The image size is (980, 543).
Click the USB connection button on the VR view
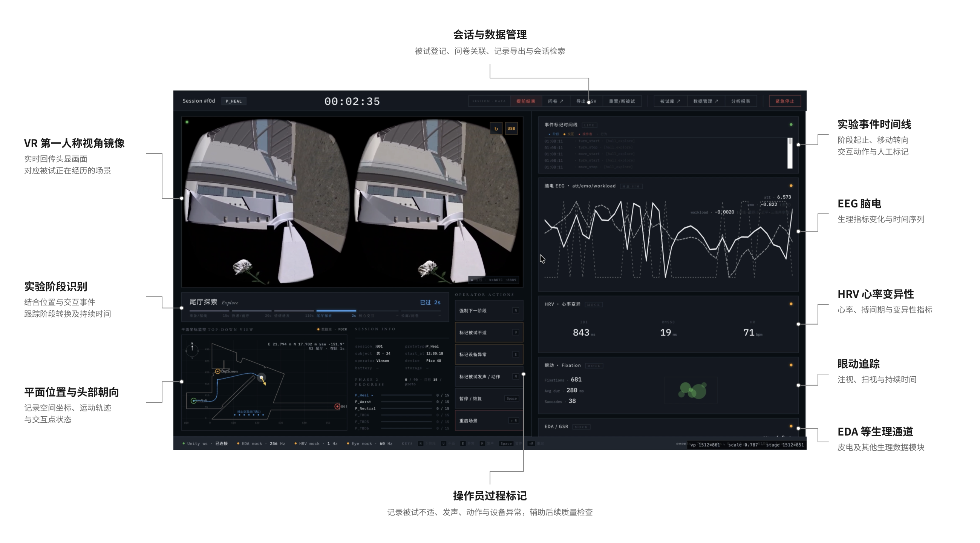pyautogui.click(x=511, y=129)
